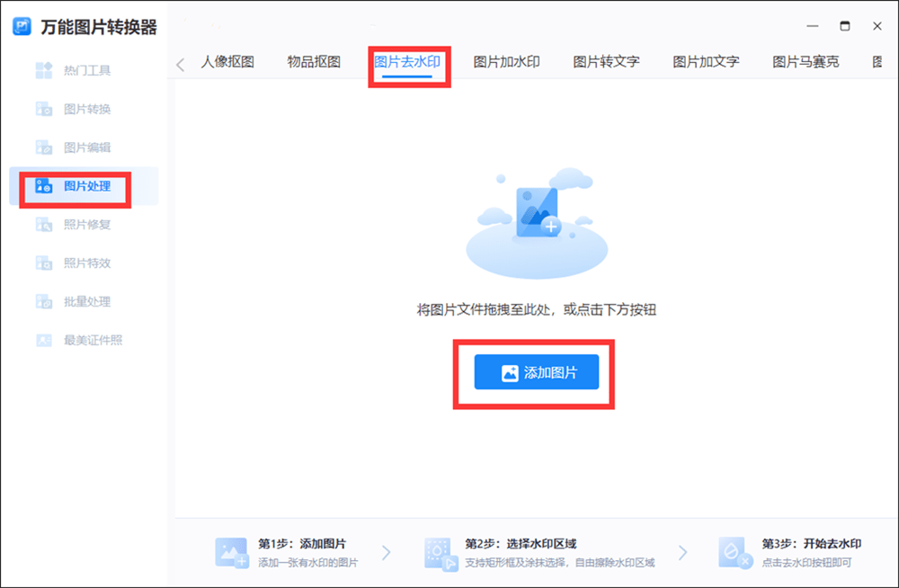
Task: Click the 添加图片 button label
Action: [550, 373]
